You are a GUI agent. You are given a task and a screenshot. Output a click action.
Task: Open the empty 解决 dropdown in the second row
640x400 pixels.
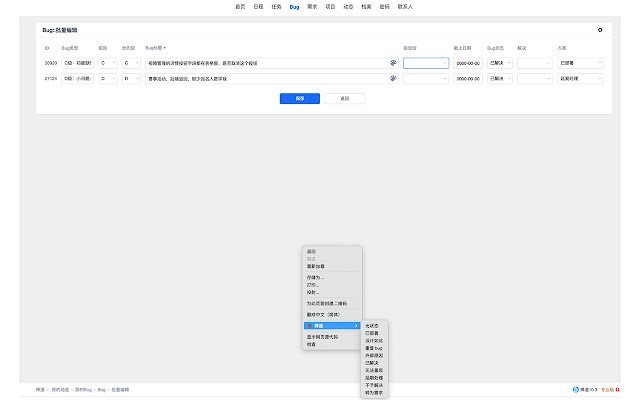pos(535,78)
